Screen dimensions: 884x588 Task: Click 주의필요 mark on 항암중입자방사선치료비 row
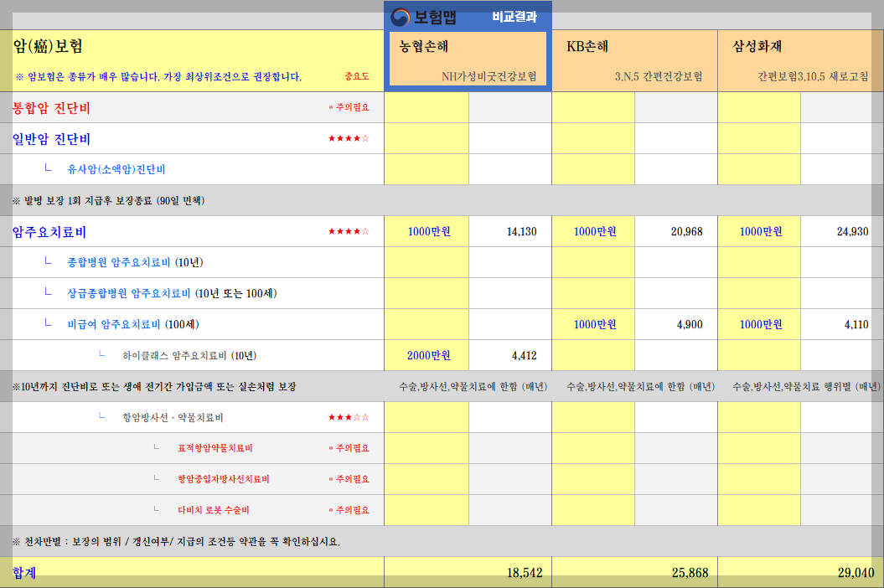pyautogui.click(x=349, y=479)
